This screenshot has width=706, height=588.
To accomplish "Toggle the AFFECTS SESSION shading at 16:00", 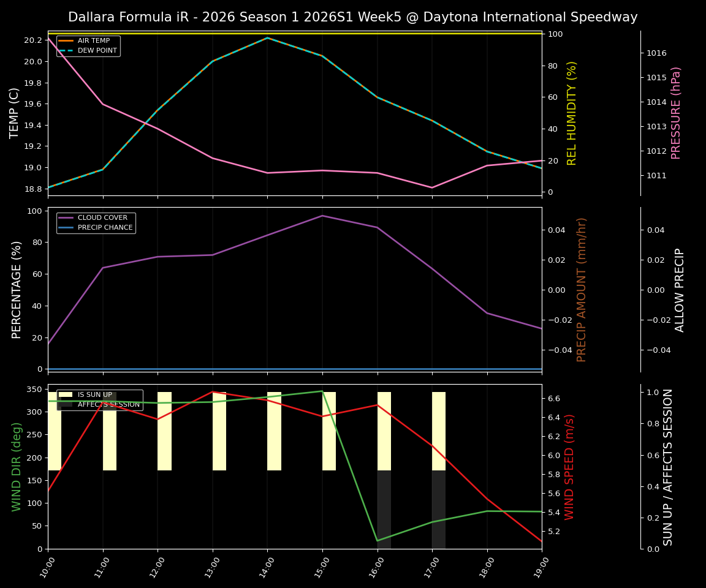I will [x=385, y=508].
